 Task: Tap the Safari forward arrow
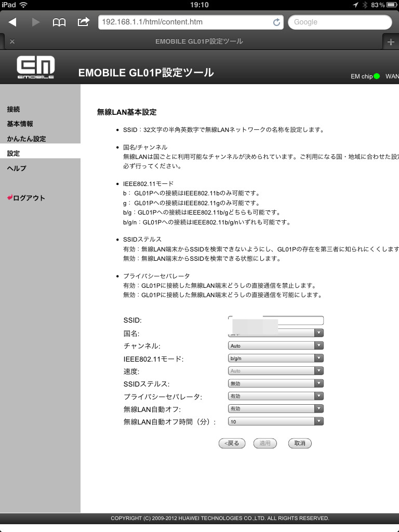coord(36,22)
